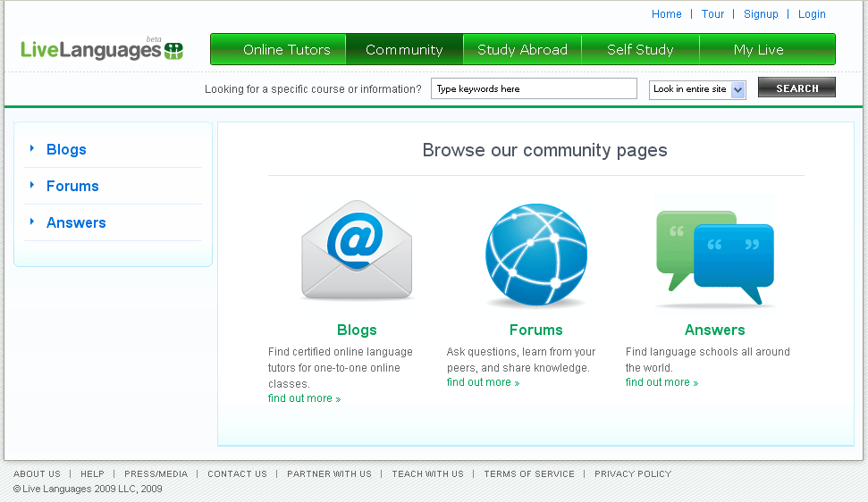The height and width of the screenshot is (502, 868).
Task: Follow 'find out more' under Blogs
Action: [304, 398]
